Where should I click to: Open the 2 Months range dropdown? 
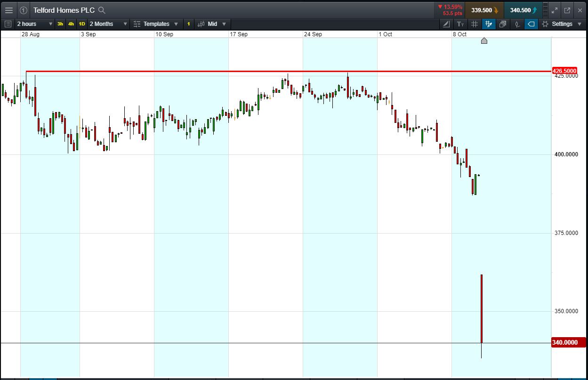tap(108, 24)
